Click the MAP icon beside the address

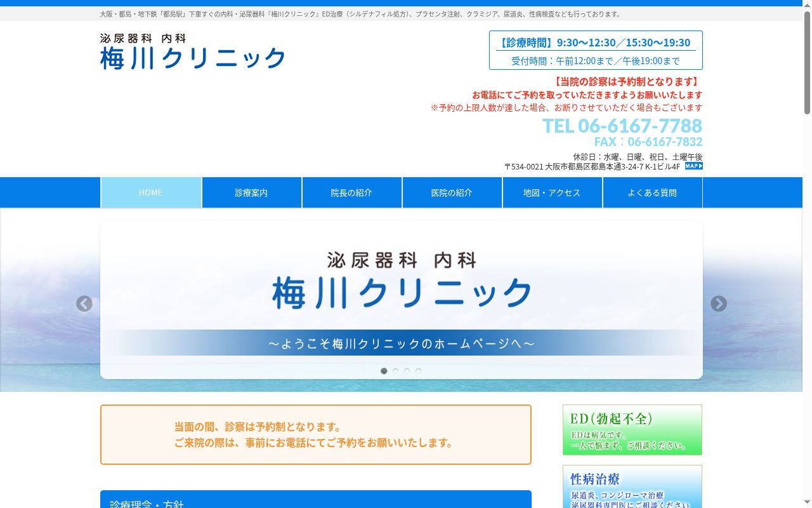coord(693,166)
